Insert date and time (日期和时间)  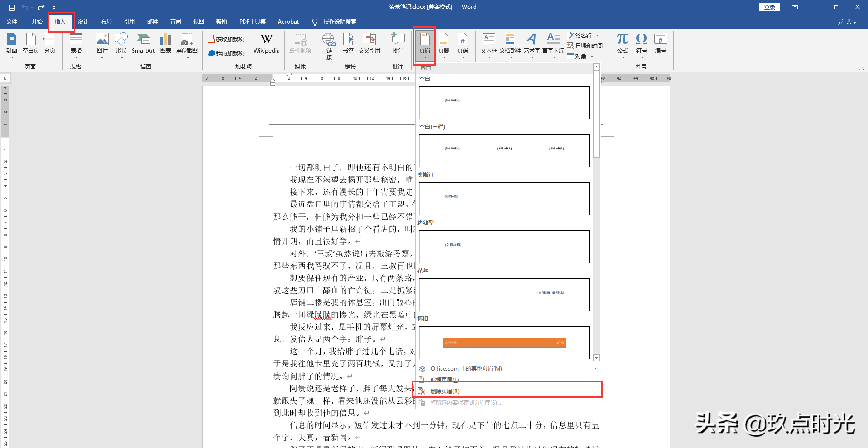[585, 46]
